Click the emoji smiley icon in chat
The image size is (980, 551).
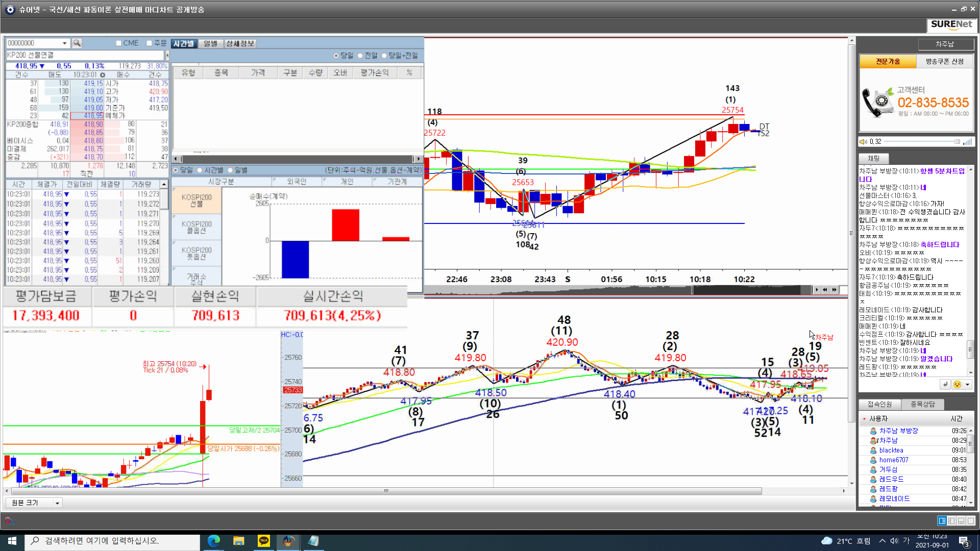tap(957, 384)
